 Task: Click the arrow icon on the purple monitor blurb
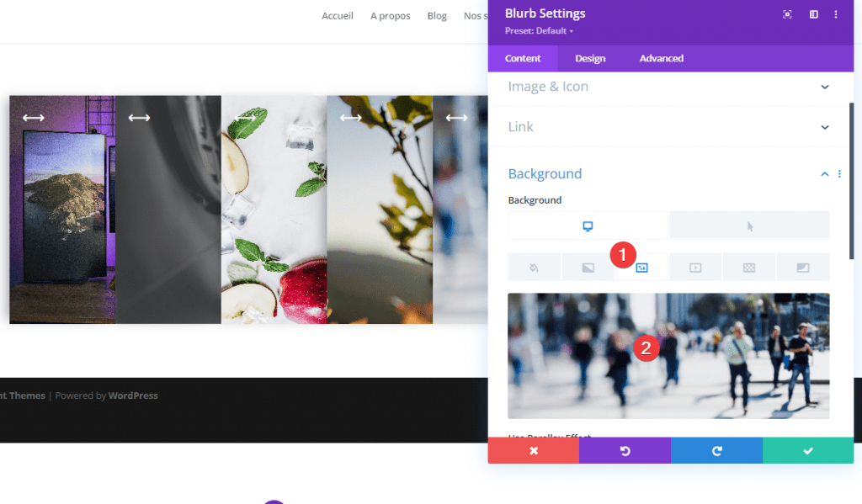tap(34, 118)
